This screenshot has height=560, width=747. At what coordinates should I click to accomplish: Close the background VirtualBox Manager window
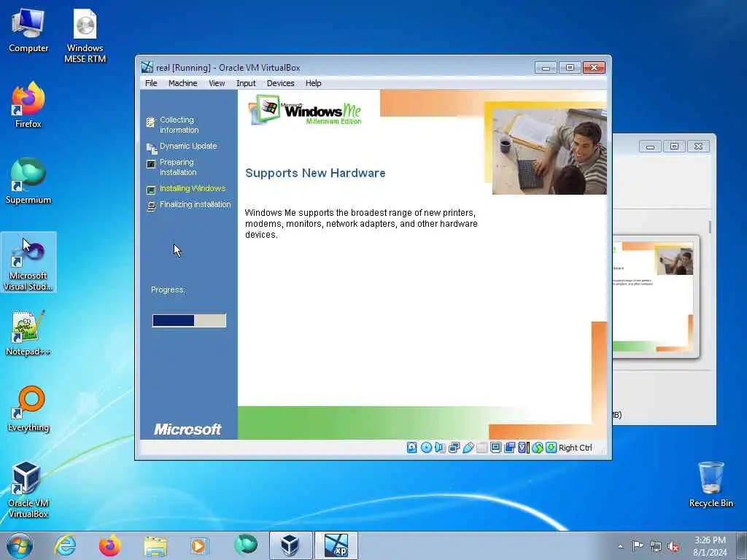pyautogui.click(x=698, y=146)
